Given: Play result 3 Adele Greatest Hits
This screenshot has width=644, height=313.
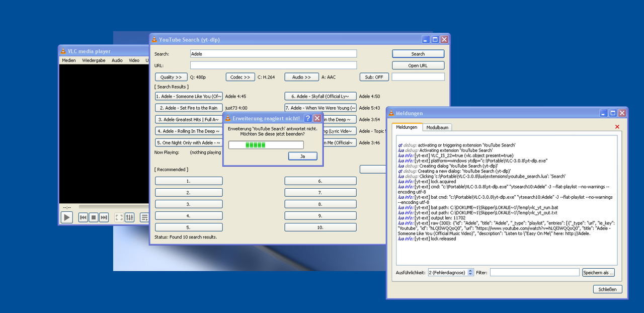Looking at the screenshot, I should point(189,119).
